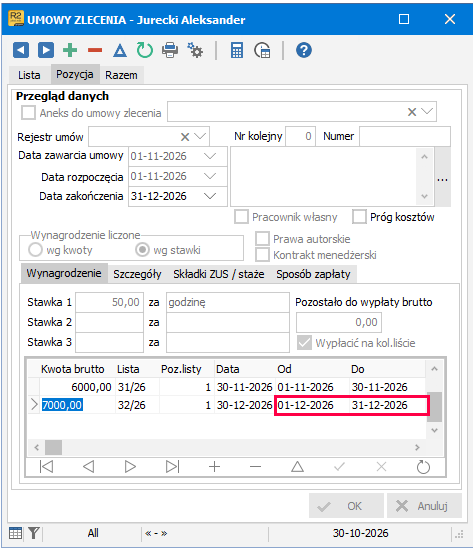The width and height of the screenshot is (473, 556).
Task: Open the Sposób zapłaty sub-tab
Action: (313, 274)
